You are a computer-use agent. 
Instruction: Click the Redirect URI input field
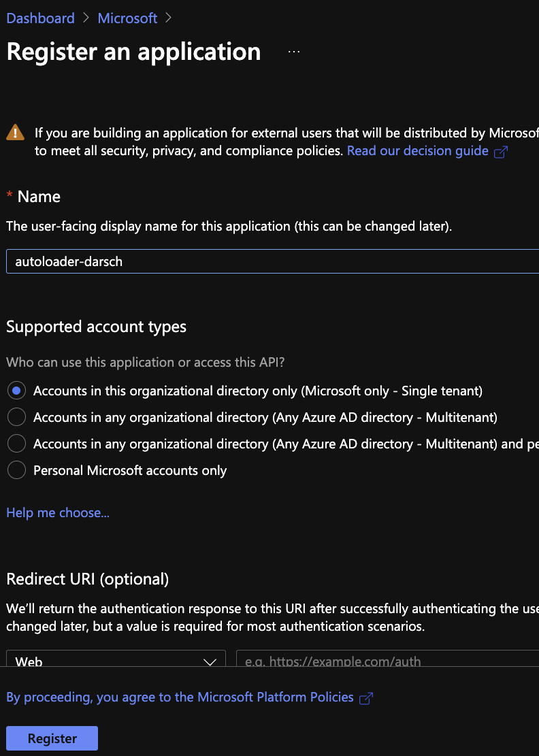pos(388,660)
